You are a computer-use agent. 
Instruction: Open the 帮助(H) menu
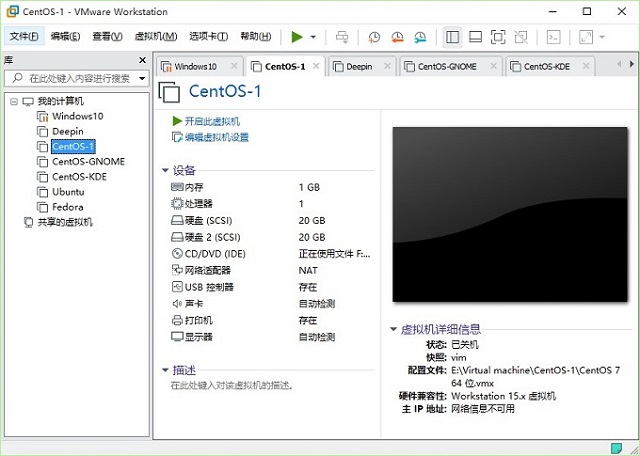pos(256,36)
